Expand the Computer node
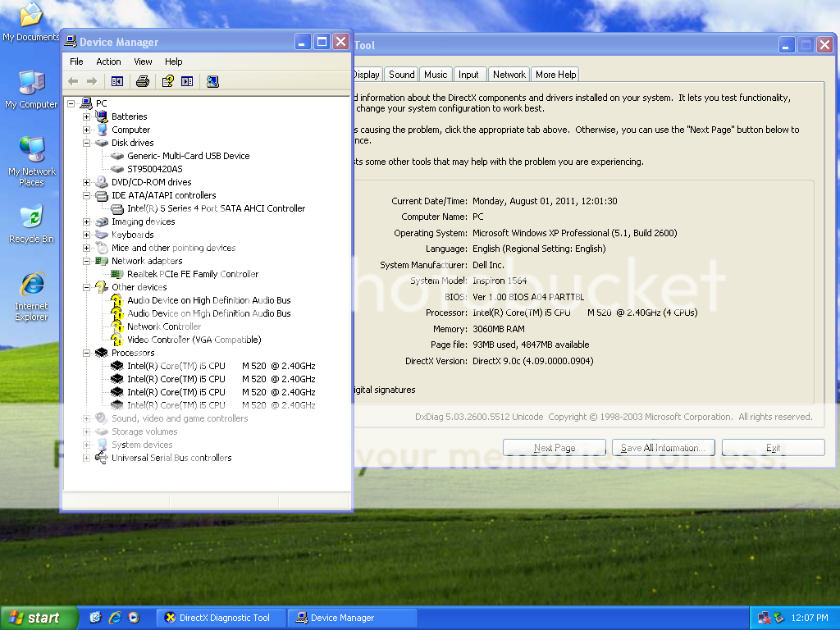Image resolution: width=840 pixels, height=630 pixels. [86, 130]
